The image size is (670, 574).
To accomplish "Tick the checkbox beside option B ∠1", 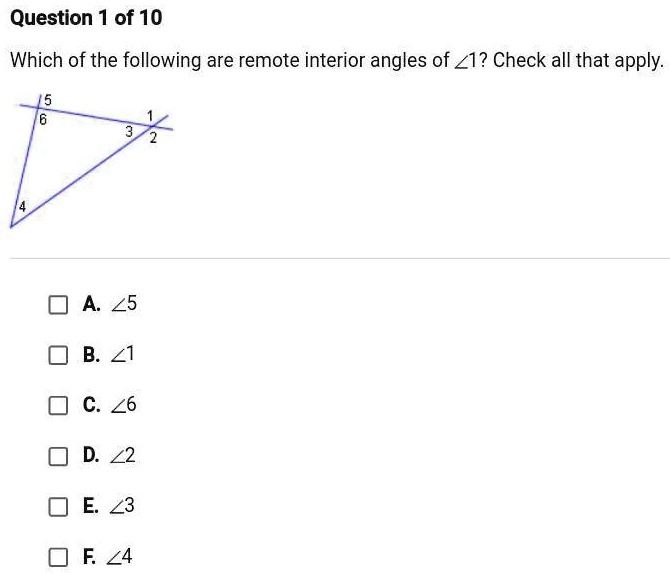I will 58,355.
